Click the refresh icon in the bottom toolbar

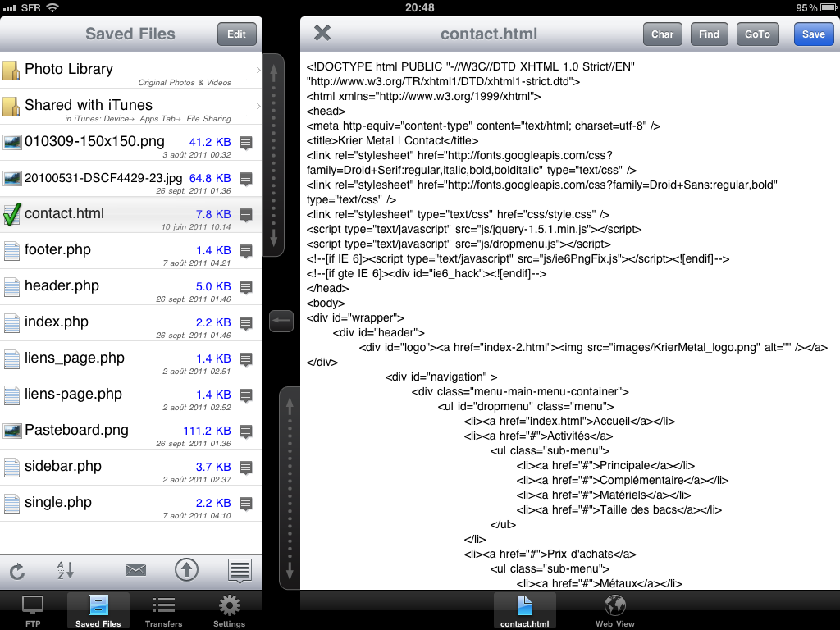coord(16,570)
